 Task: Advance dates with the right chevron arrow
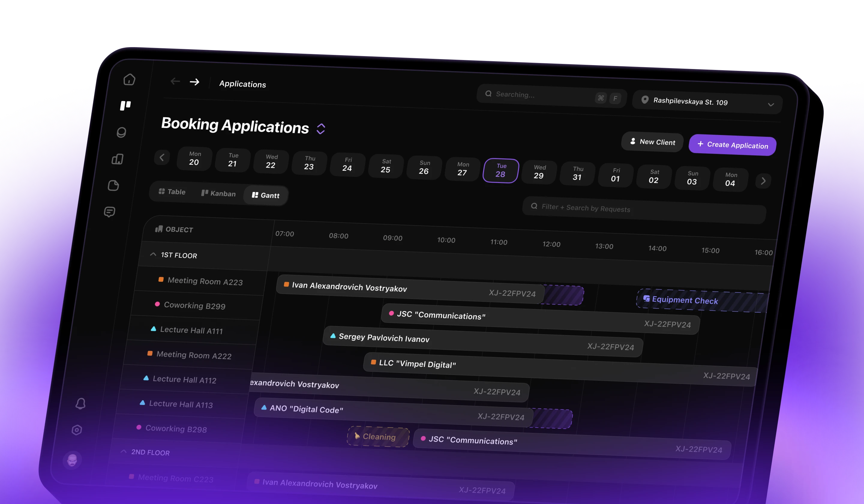tap(763, 181)
